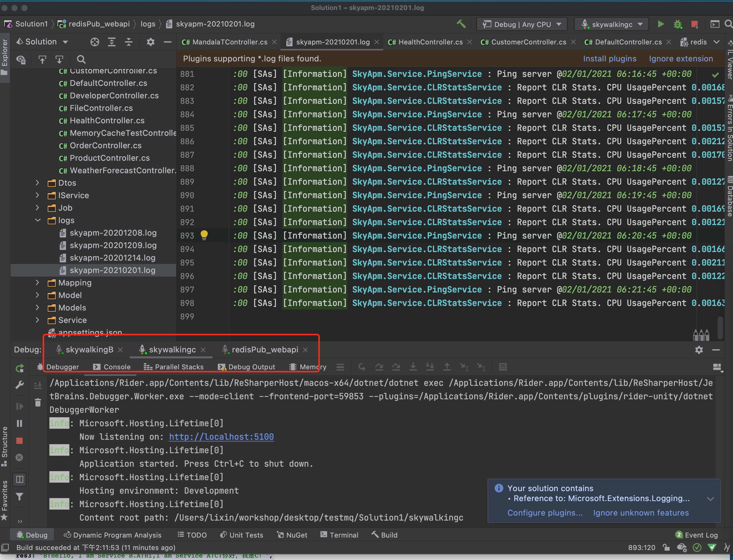This screenshot has width=733, height=560.
Task: Start debugging with the bug icon
Action: [x=677, y=24]
